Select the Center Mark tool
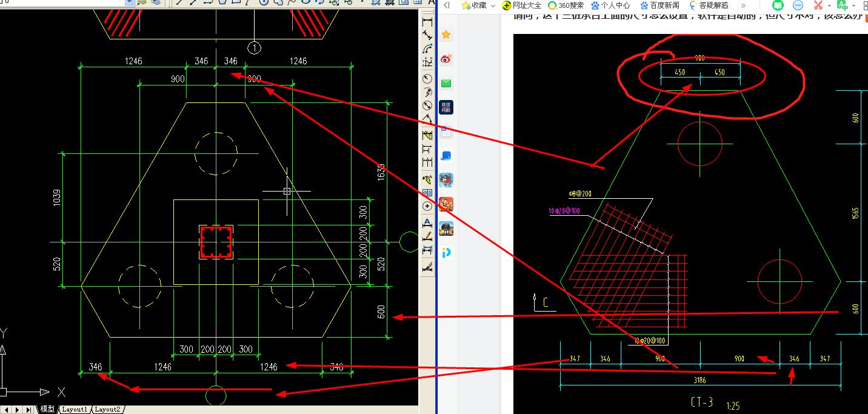The image size is (868, 414). tap(427, 206)
